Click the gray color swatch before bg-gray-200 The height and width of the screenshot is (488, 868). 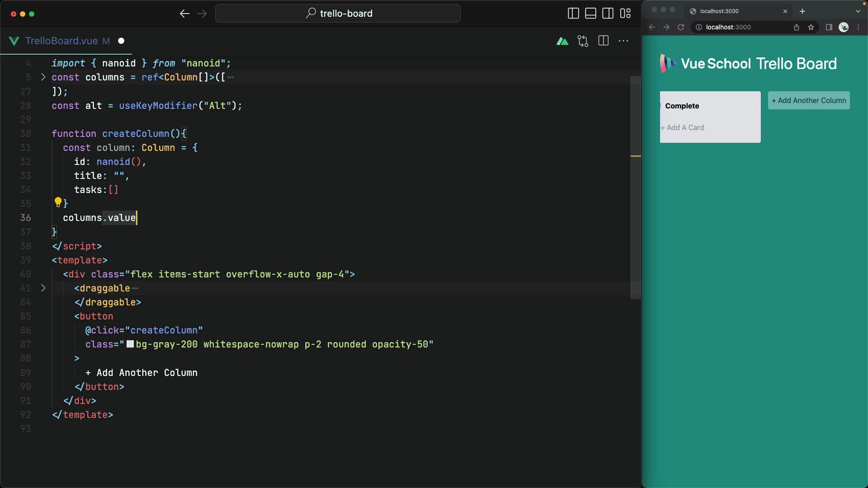[130, 344]
